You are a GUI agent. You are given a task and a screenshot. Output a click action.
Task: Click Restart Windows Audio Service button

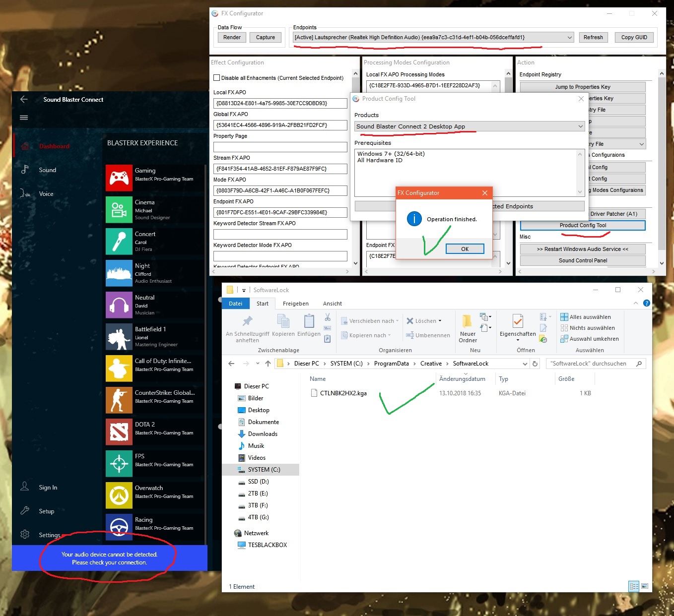pyautogui.click(x=583, y=249)
